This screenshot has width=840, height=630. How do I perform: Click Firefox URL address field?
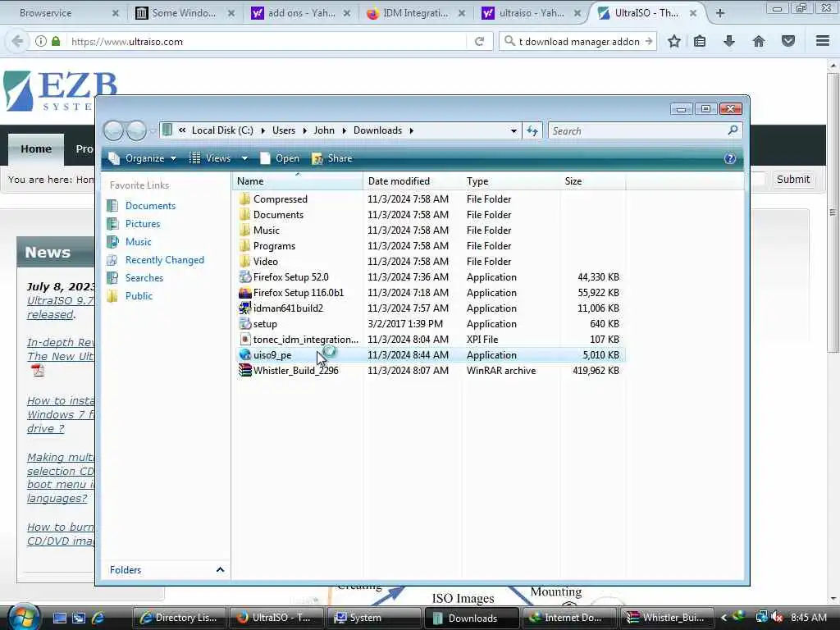267,41
